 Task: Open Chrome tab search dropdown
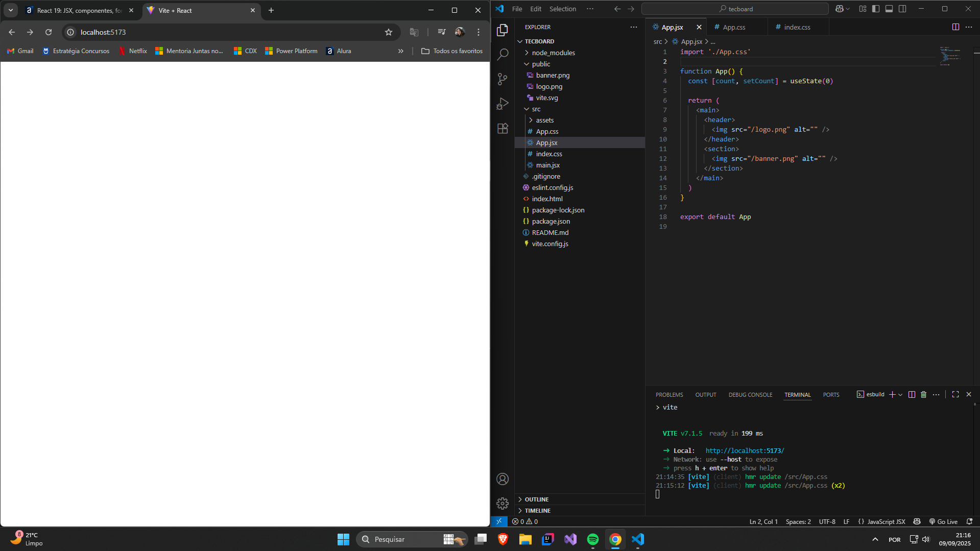(x=11, y=10)
